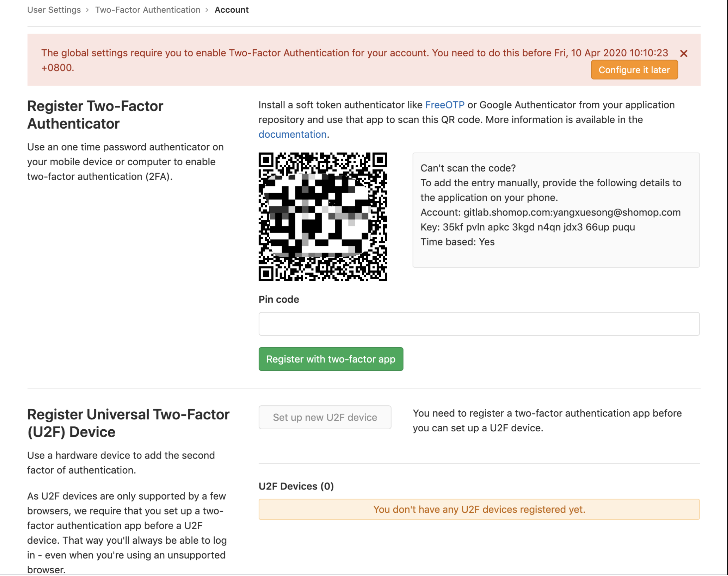Go to User Settings breadcrumb
The height and width of the screenshot is (576, 728).
[x=54, y=10]
